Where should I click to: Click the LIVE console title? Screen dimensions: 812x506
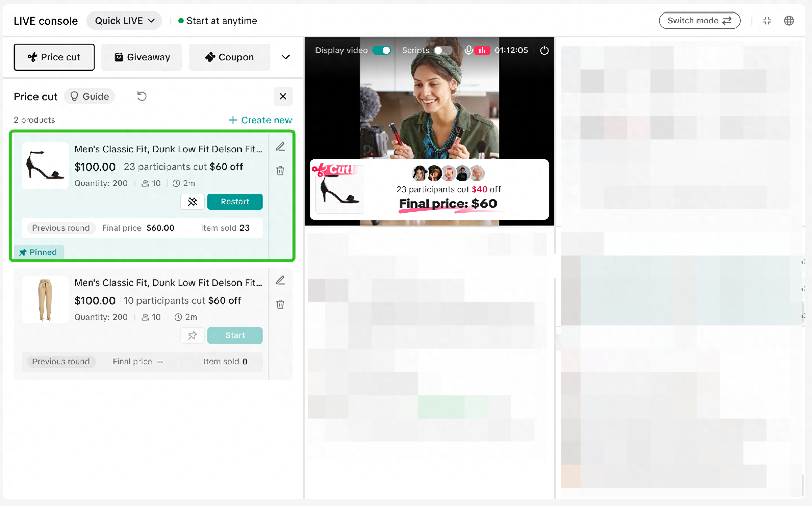pos(46,21)
